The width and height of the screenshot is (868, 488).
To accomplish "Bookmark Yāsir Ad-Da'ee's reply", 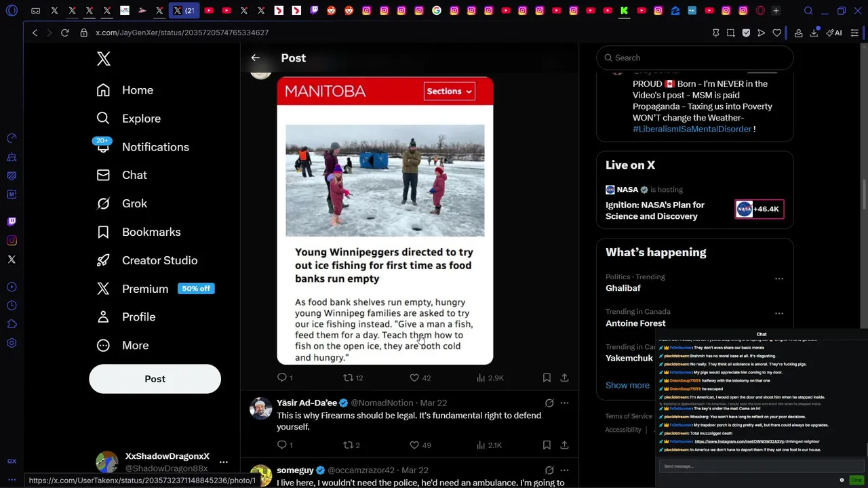I will pos(547,445).
